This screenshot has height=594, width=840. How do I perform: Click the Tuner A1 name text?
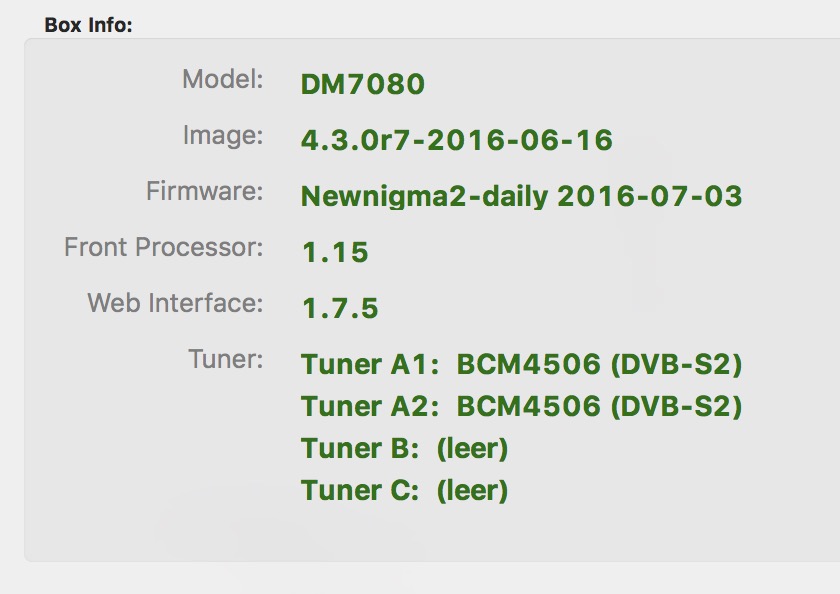tap(370, 365)
